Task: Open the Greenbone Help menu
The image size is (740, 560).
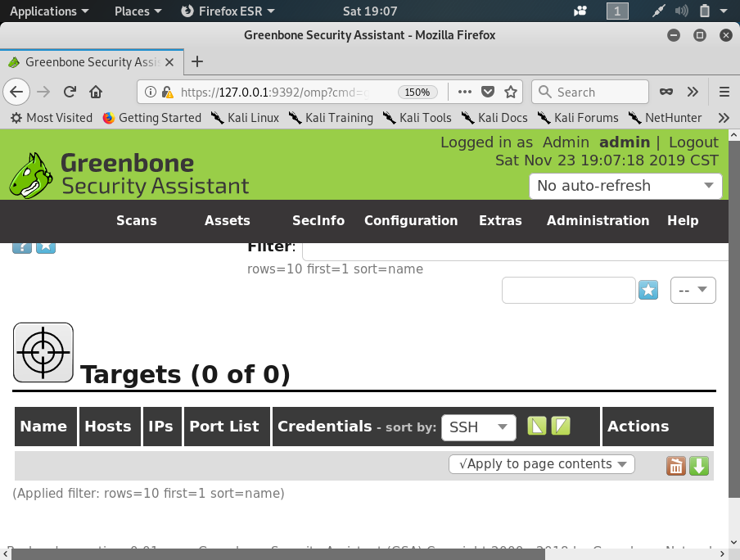Action: click(x=683, y=220)
